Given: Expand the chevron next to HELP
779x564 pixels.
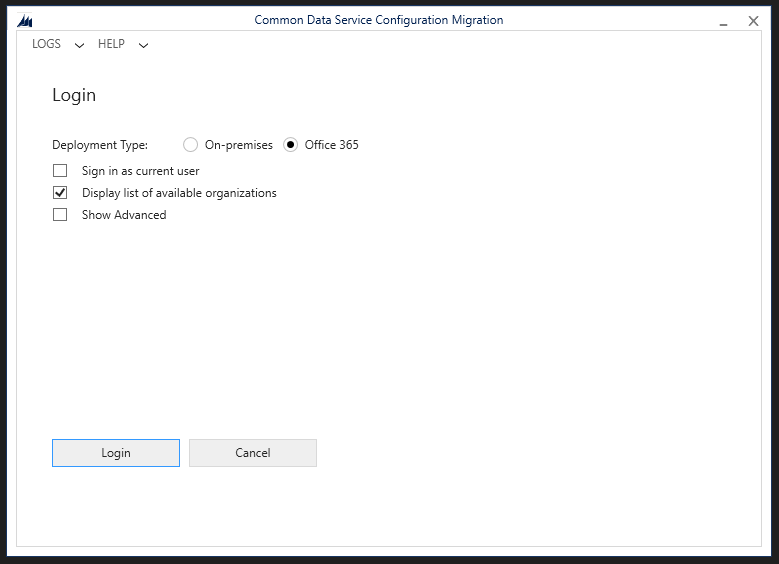Looking at the screenshot, I should pyautogui.click(x=143, y=45).
